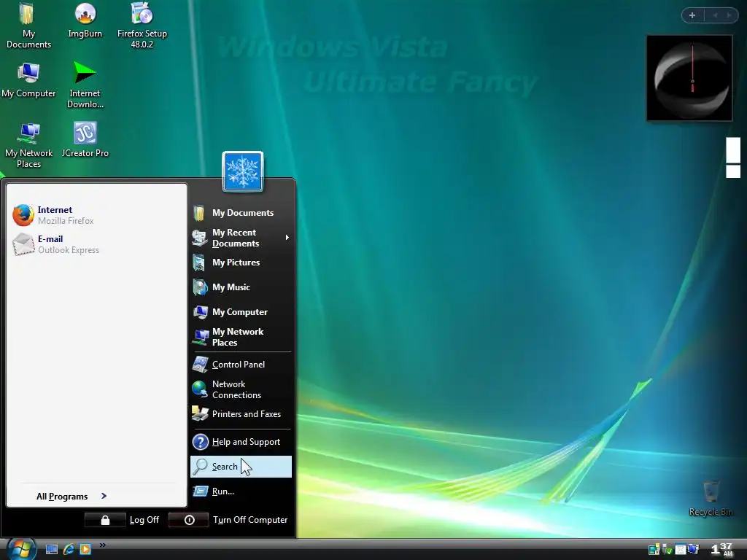Click sidebar previous page arrow

point(715,15)
